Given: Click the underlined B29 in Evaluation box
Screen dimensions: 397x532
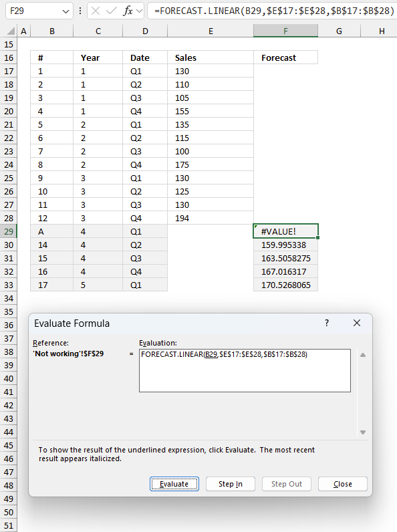Looking at the screenshot, I should click(x=211, y=354).
